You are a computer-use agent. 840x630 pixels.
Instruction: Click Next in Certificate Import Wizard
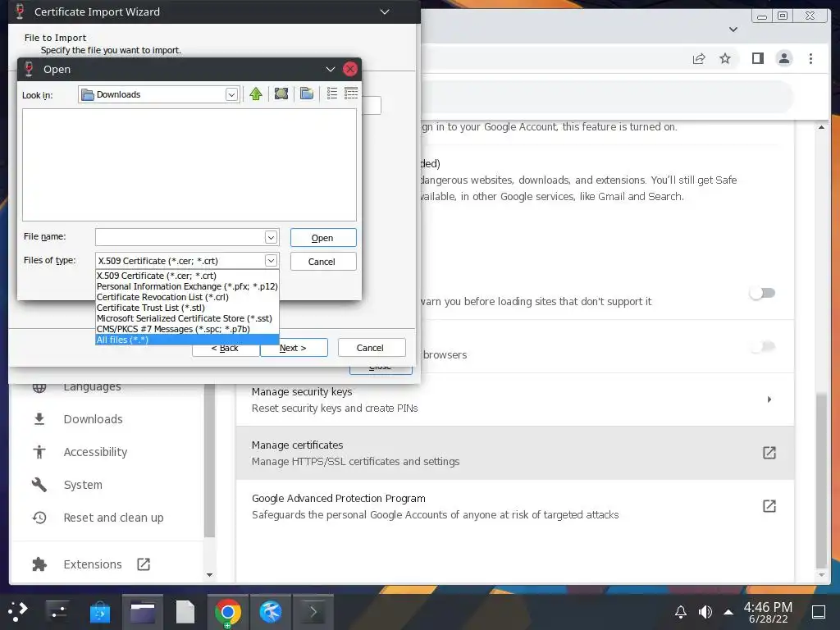(x=294, y=348)
